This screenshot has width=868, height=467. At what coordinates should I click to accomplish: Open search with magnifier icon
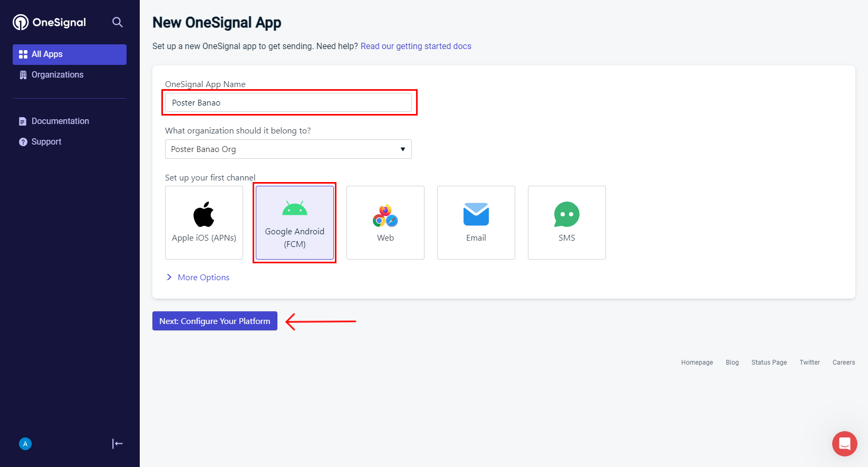[x=118, y=22]
